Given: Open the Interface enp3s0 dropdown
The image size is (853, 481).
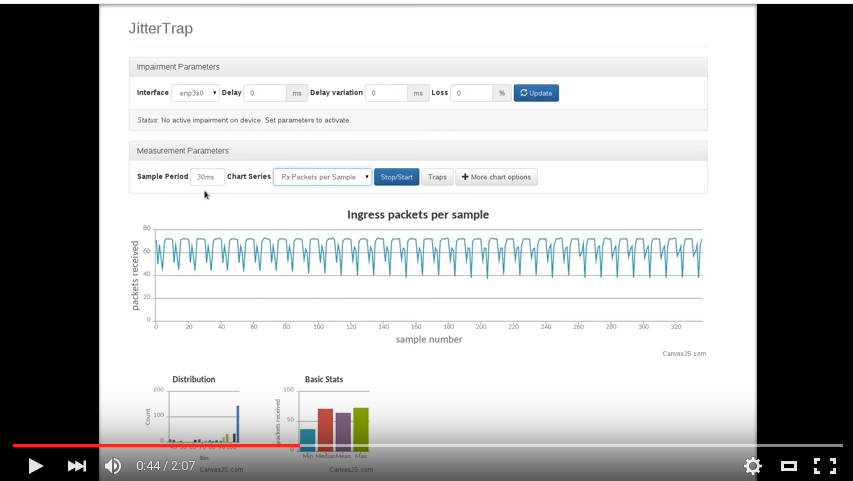Looking at the screenshot, I should [195, 93].
